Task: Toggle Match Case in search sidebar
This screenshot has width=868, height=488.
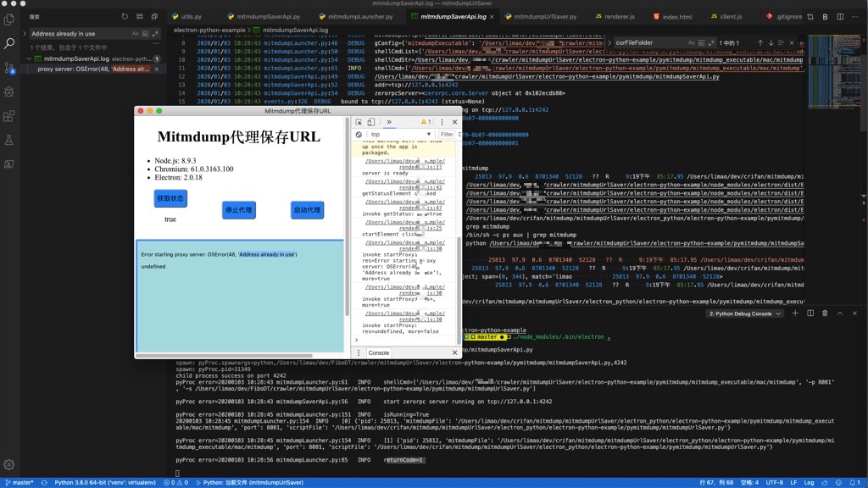Action: [x=136, y=34]
